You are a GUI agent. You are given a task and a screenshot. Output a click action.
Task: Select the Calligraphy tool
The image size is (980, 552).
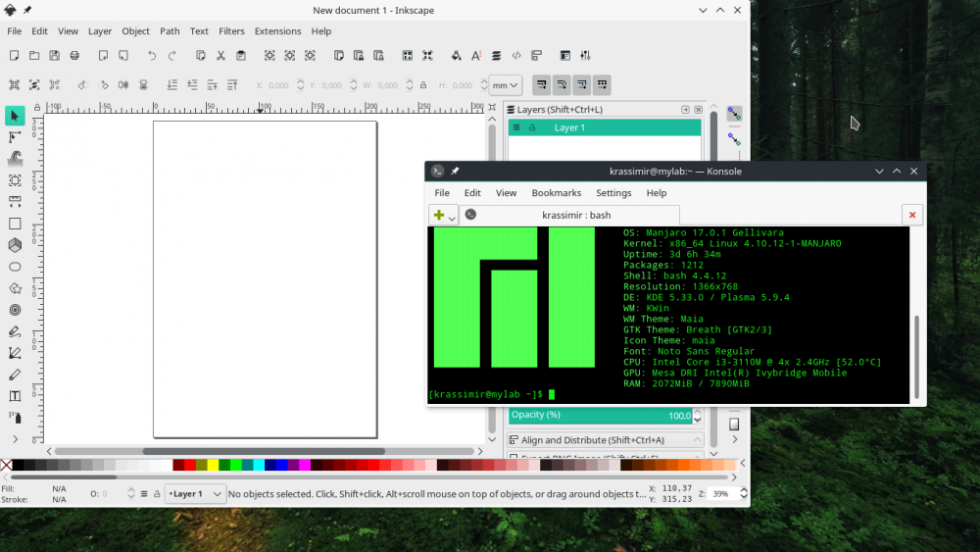pyautogui.click(x=15, y=375)
